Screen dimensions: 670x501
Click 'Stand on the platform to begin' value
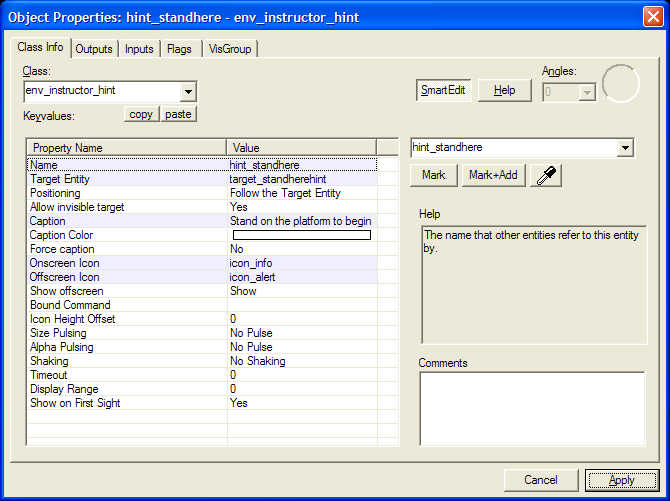click(300, 221)
